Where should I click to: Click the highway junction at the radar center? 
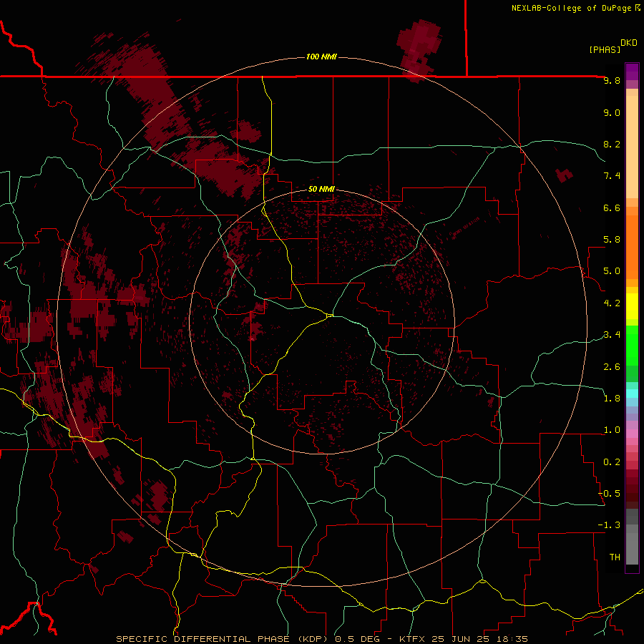[330, 316]
